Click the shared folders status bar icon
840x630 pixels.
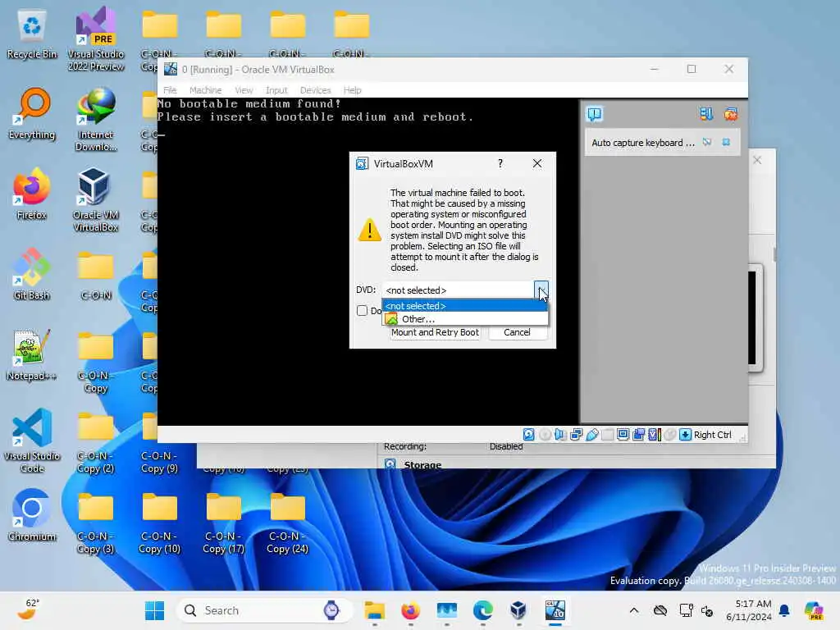point(608,435)
